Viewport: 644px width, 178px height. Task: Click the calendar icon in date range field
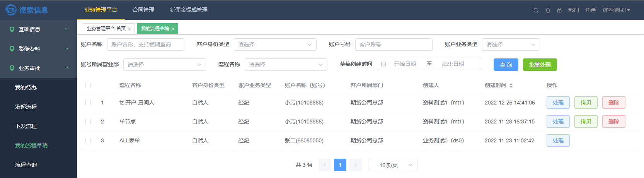[x=383, y=64]
